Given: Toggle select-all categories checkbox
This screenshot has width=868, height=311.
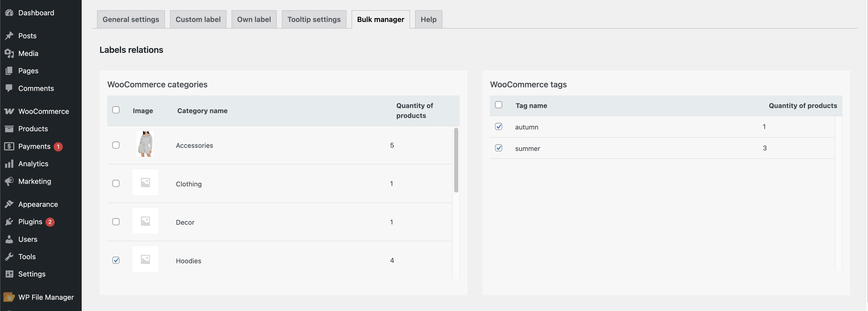Looking at the screenshot, I should point(116,110).
